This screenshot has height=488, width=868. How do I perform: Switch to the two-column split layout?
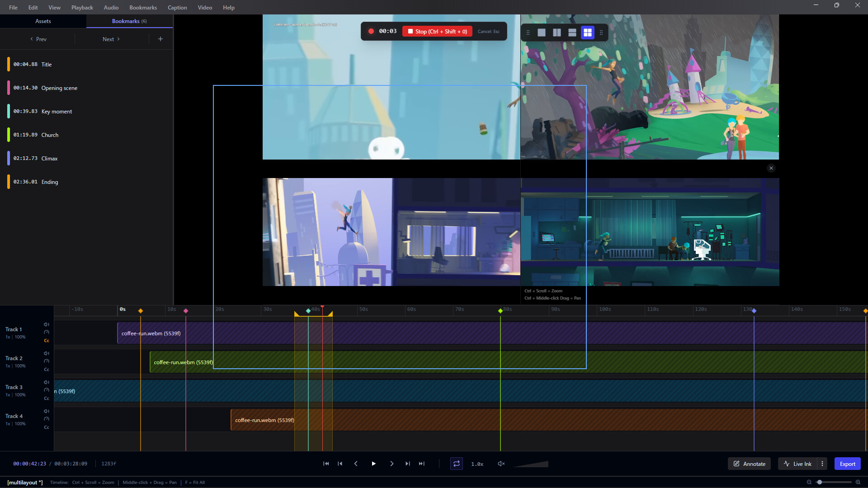557,32
